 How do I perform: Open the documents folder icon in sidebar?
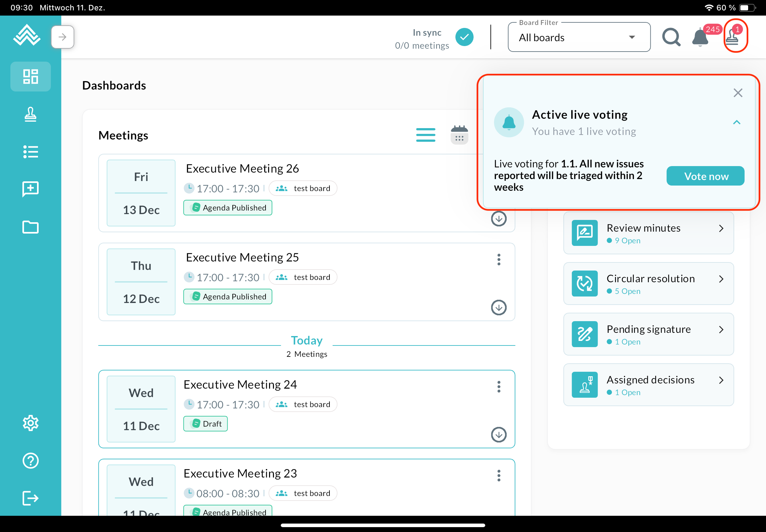coord(30,227)
